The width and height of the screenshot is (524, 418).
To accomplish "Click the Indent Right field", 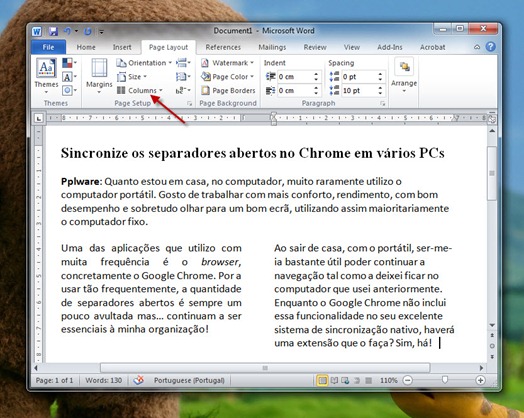I will pyautogui.click(x=295, y=91).
